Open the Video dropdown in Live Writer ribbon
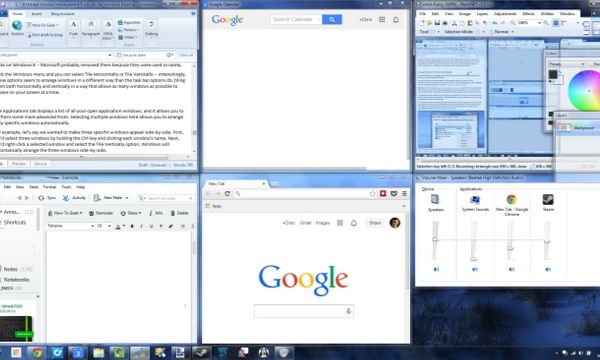This screenshot has width=600, height=360. (x=128, y=37)
